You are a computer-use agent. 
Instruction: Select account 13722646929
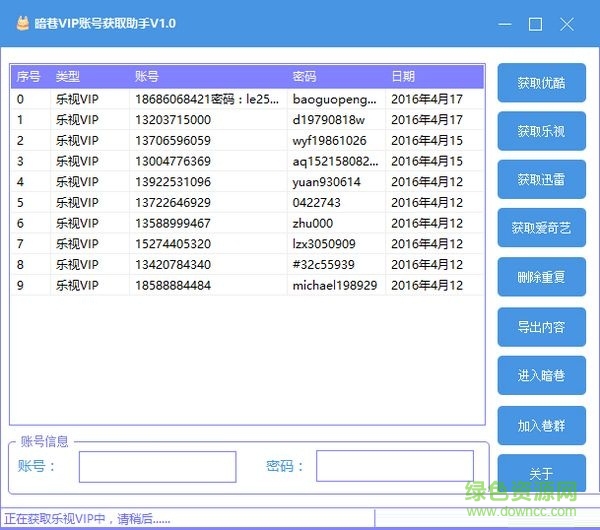pos(173,202)
